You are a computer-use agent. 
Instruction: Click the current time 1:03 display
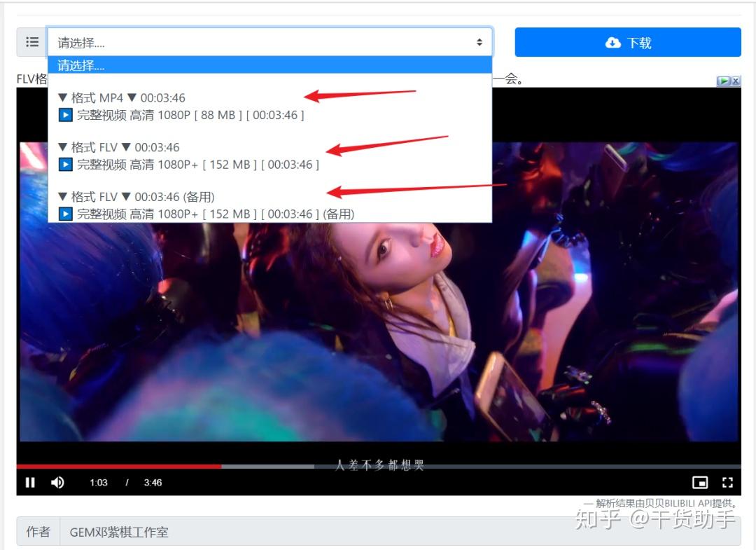click(x=99, y=483)
